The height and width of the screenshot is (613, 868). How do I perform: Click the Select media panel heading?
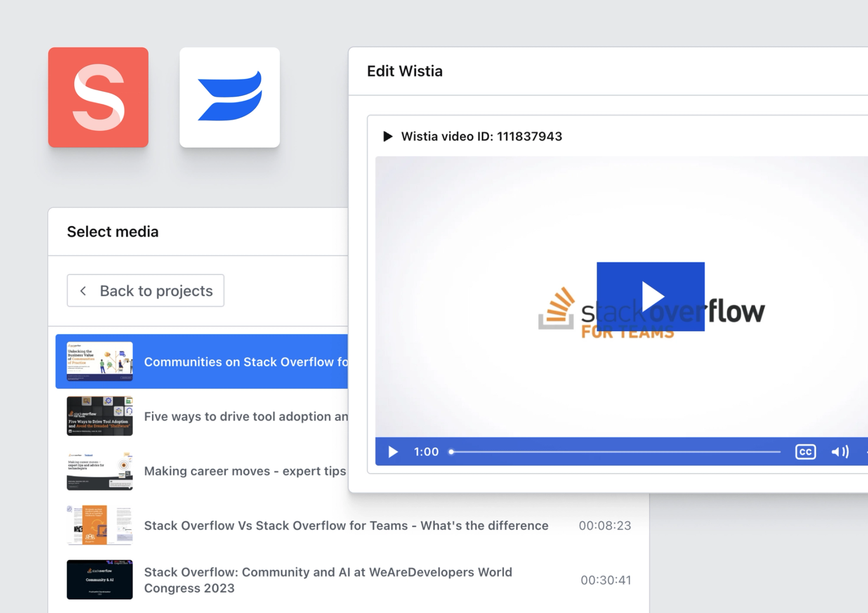coord(113,232)
